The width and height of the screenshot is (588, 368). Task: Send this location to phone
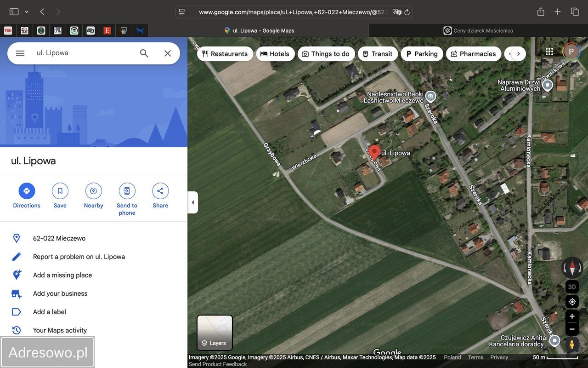pos(127,191)
